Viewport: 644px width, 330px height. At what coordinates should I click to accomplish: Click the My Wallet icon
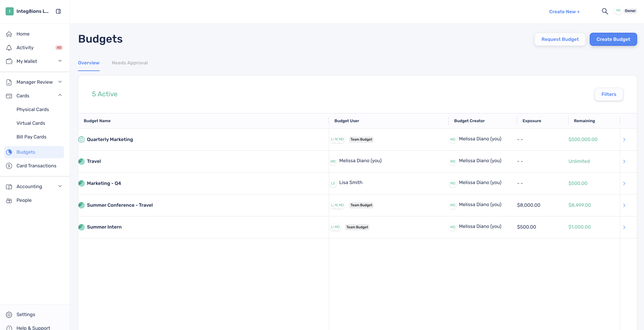click(9, 61)
